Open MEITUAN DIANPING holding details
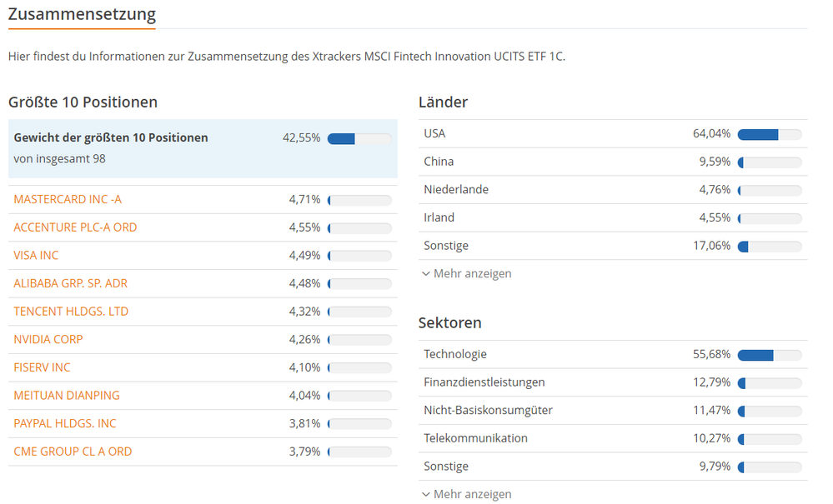This screenshot has height=504, width=833. tap(67, 395)
